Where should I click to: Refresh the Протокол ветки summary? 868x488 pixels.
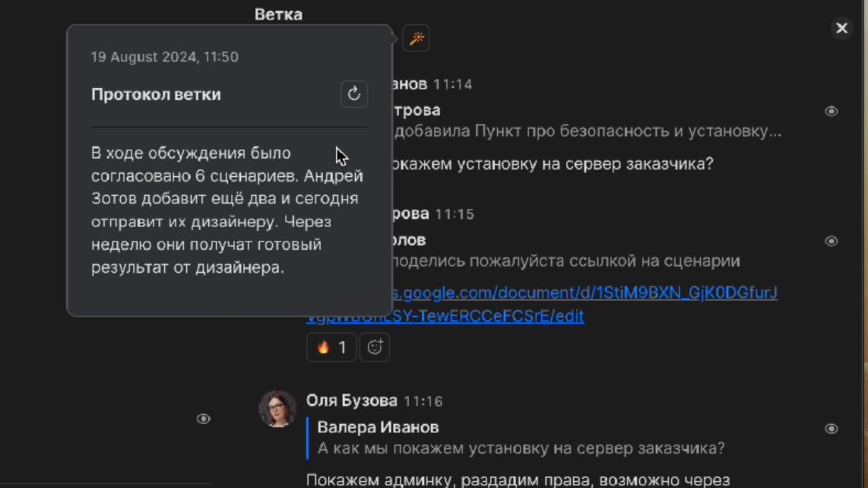click(354, 94)
